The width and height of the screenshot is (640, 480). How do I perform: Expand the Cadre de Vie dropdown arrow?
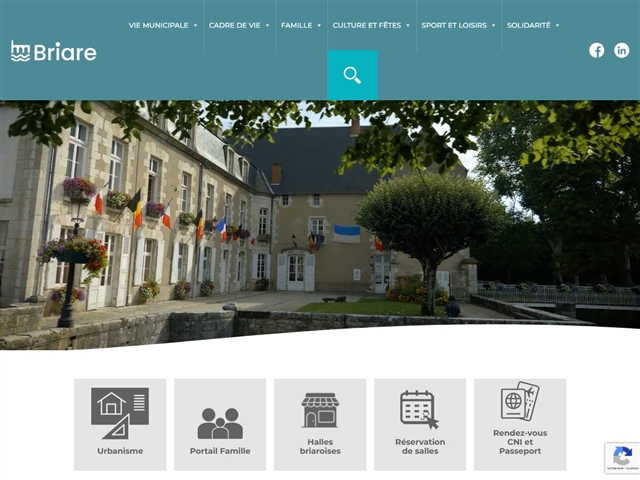click(x=267, y=25)
